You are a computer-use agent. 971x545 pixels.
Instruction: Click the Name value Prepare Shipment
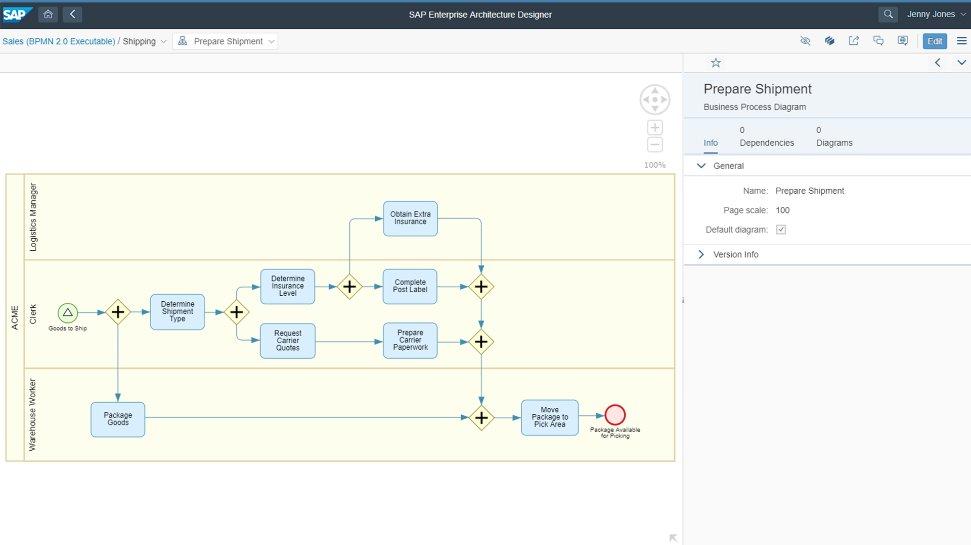(810, 191)
